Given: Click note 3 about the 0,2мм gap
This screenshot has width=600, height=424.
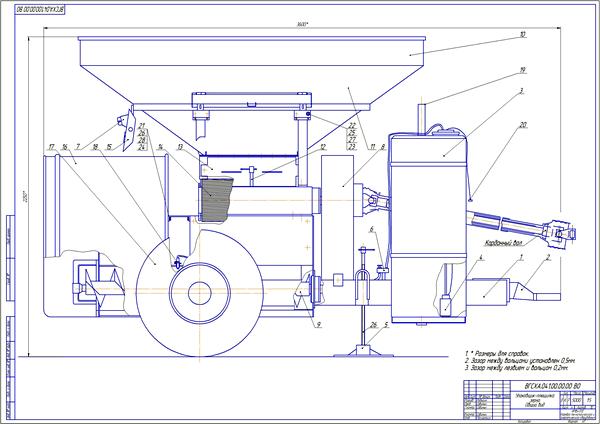Looking at the screenshot, I should (x=517, y=368).
